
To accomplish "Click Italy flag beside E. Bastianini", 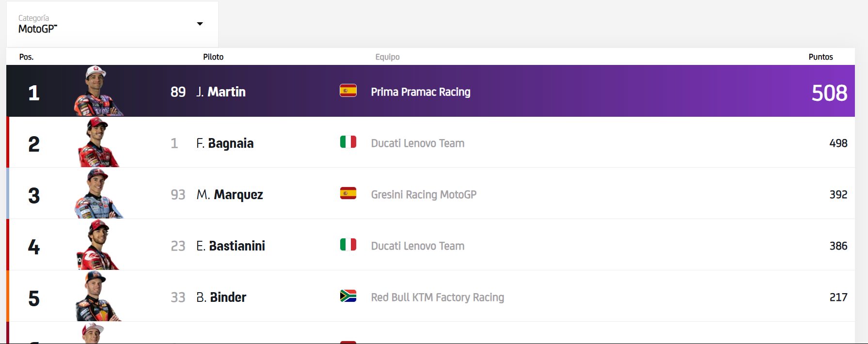I will [348, 245].
